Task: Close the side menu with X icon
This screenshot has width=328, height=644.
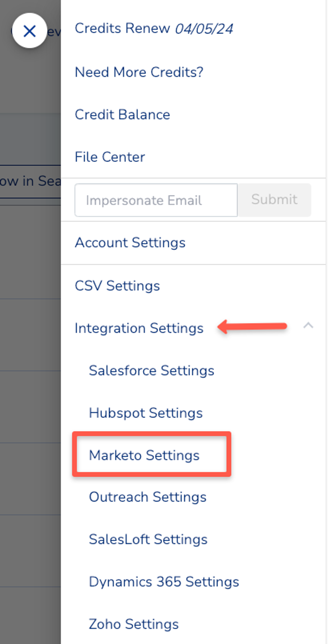Action: coord(30,31)
